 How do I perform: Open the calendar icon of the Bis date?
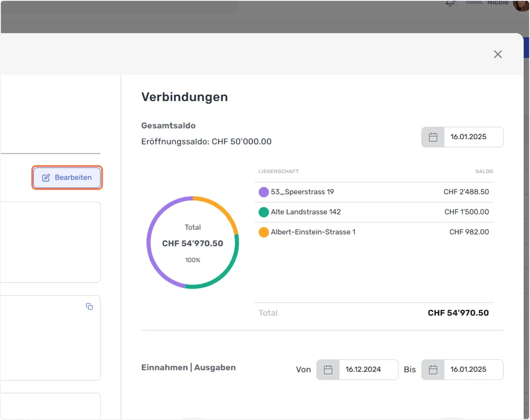pos(433,370)
